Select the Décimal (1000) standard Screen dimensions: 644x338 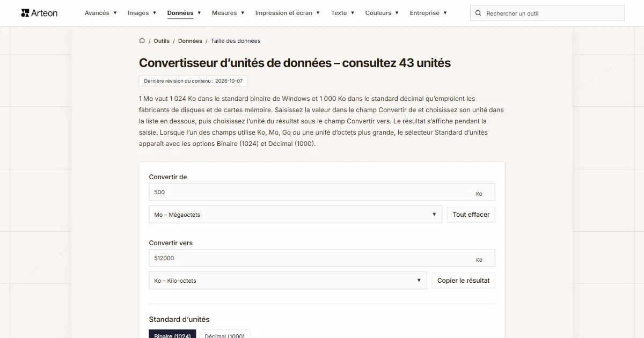coord(224,335)
